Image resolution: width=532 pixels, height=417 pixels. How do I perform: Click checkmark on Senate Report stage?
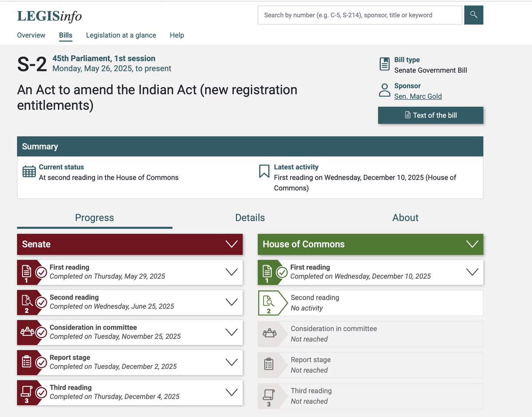pos(41,362)
